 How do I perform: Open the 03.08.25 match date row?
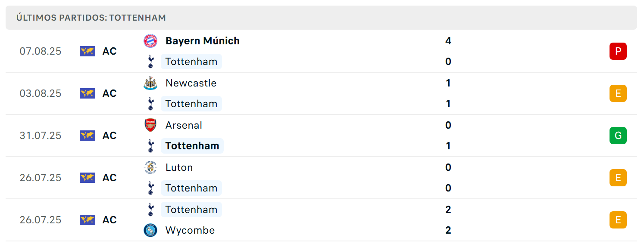click(x=321, y=93)
